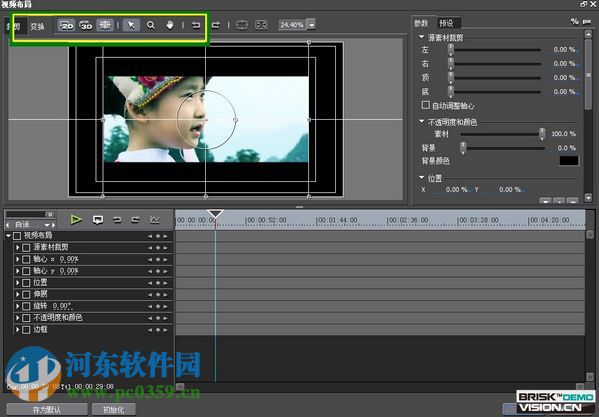Select the magnifier zoom tool

click(x=151, y=25)
